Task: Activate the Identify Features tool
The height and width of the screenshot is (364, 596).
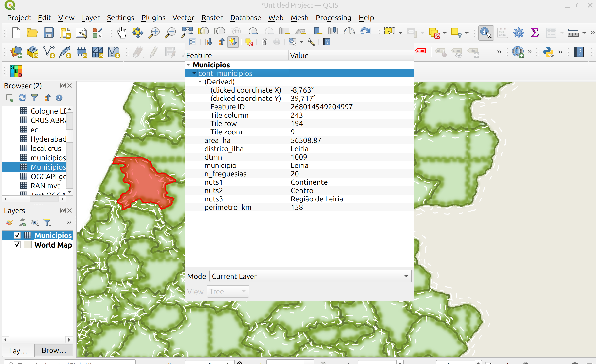Action: point(486,33)
